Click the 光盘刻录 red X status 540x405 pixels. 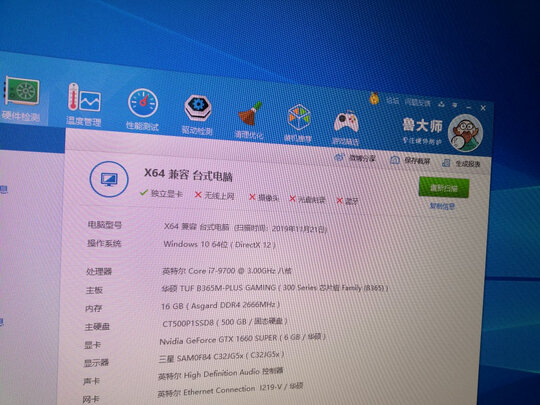point(307,199)
